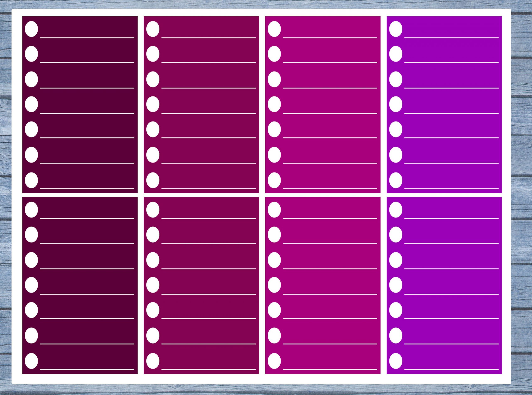Tick the middle circle in bottom magenta panel

(274, 285)
